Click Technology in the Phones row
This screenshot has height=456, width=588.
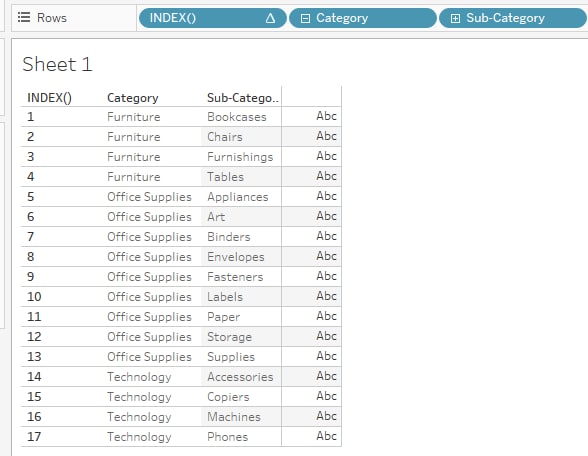(139, 436)
